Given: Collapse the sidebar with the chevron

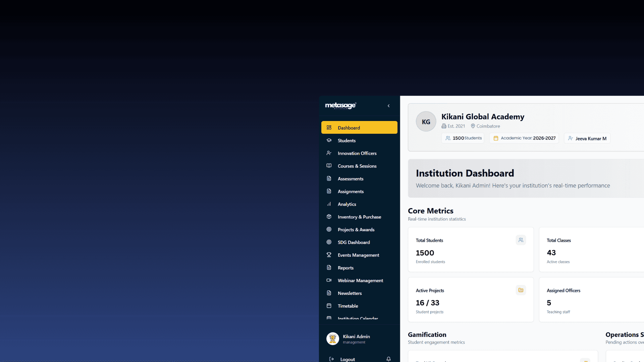Looking at the screenshot, I should (x=388, y=106).
